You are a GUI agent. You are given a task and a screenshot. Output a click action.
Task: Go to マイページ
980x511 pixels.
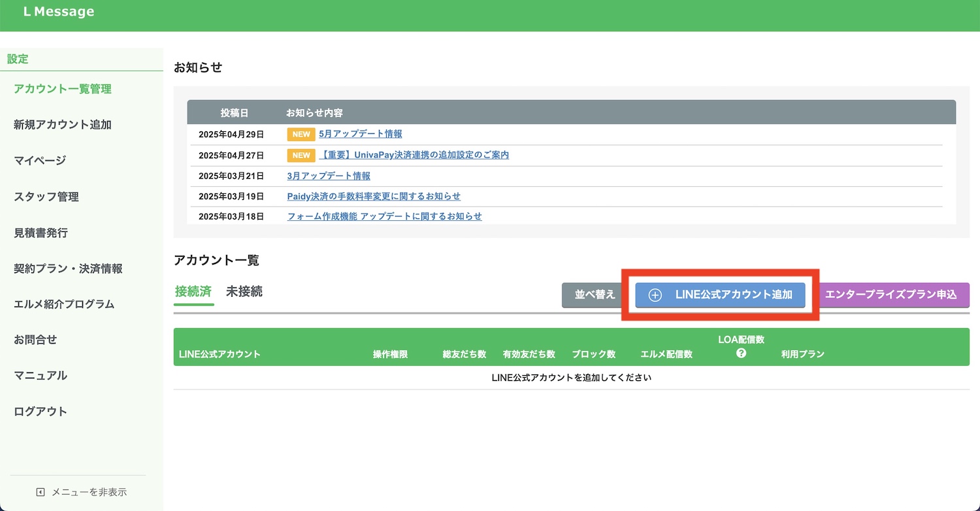coord(40,161)
